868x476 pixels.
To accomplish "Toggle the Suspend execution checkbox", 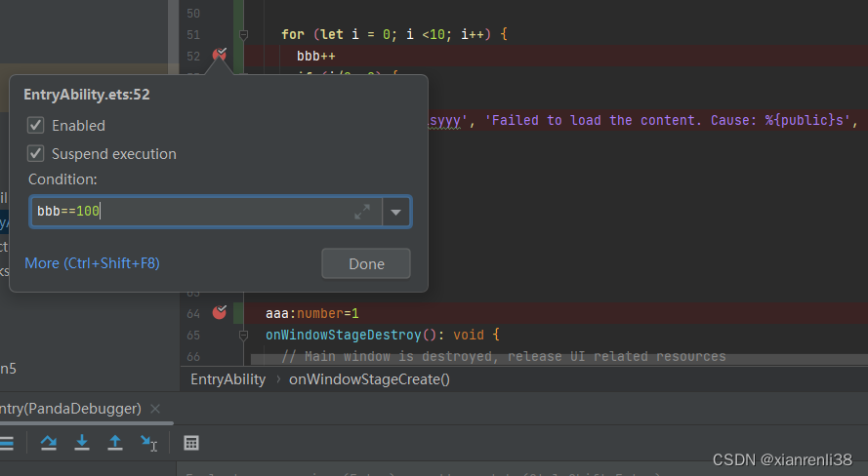I will coord(36,154).
